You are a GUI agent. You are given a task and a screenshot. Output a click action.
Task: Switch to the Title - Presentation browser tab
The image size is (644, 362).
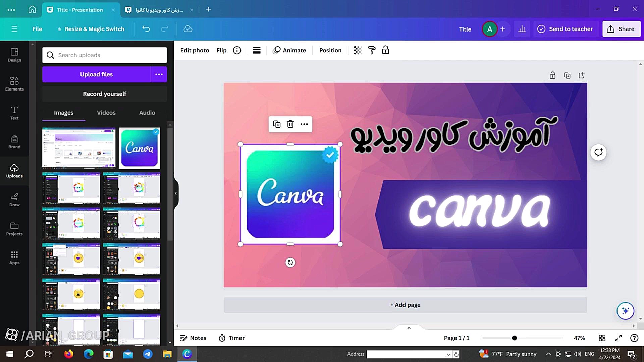80,10
